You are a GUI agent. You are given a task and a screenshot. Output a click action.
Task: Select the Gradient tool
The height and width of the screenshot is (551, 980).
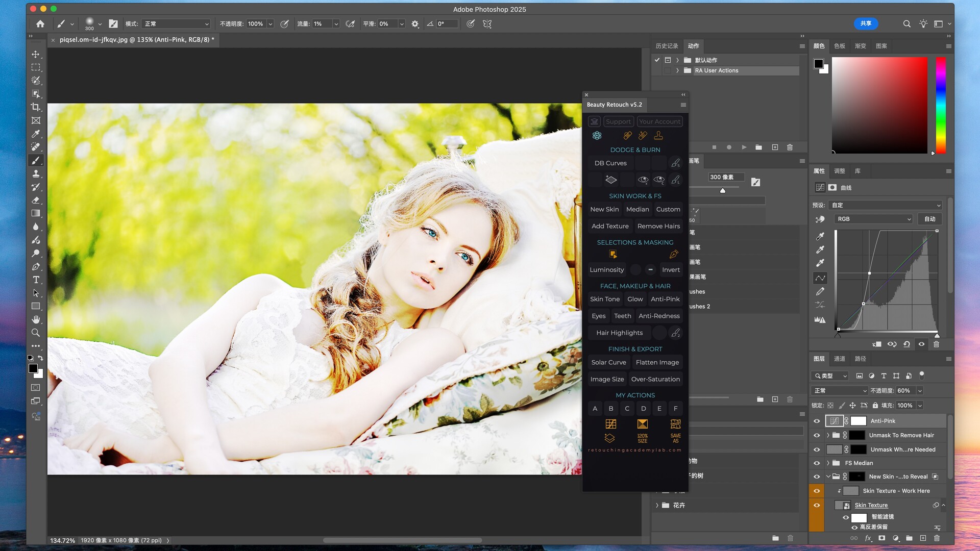coord(36,214)
